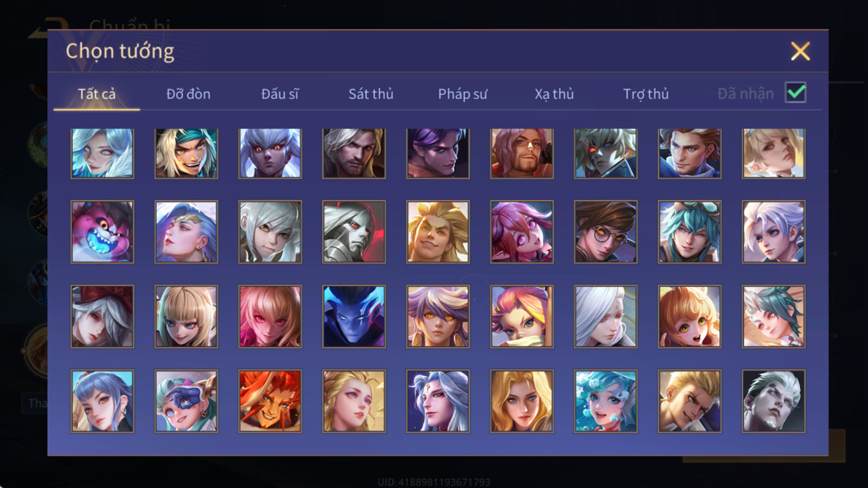Select the orange fiery lion-faced hero
The image size is (868, 488).
270,401
